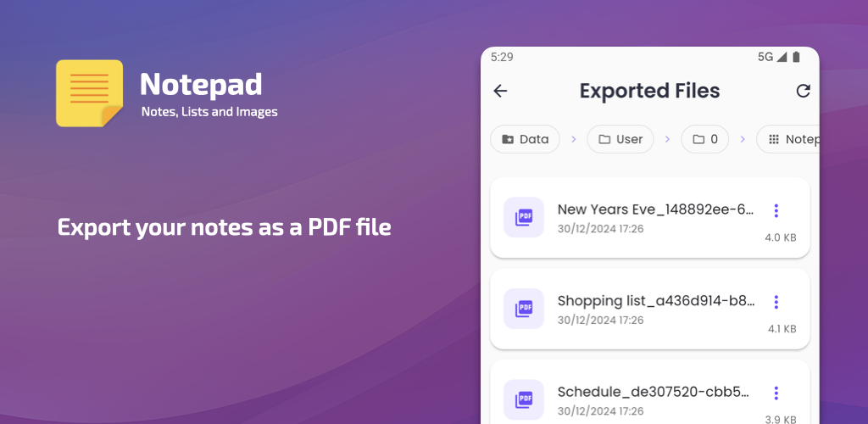Viewport: 868px width, 424px height.
Task: Open options menu for New Years Eve file
Action: pyautogui.click(x=776, y=210)
